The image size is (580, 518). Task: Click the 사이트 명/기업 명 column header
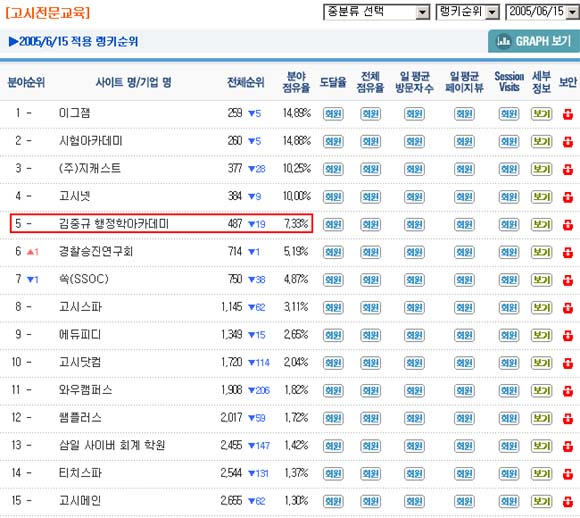134,82
